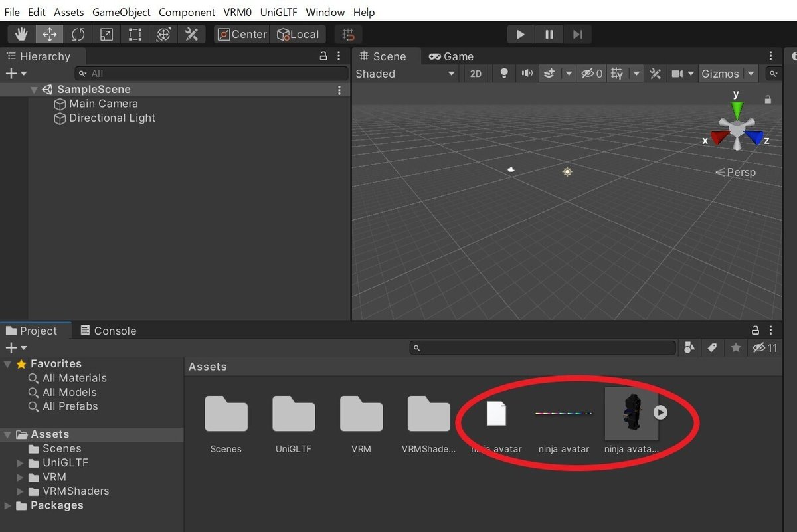The width and height of the screenshot is (797, 532).
Task: Open the Help menu
Action: 364,12
